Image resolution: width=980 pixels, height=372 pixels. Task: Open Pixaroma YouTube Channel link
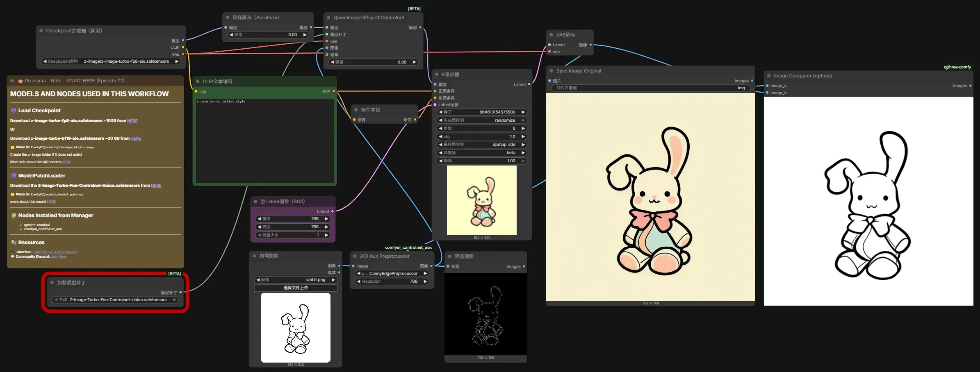tap(55, 252)
